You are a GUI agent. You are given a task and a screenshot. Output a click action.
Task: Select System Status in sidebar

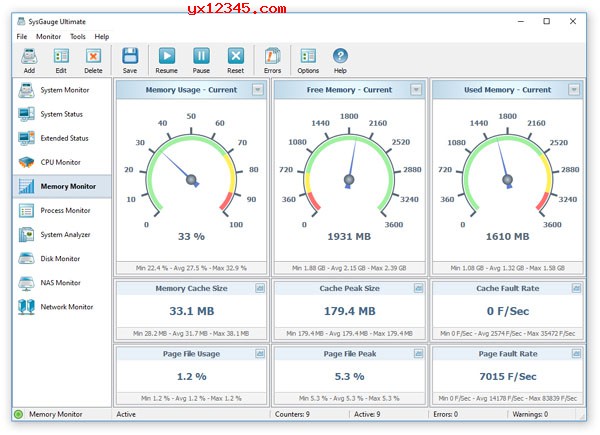click(62, 114)
